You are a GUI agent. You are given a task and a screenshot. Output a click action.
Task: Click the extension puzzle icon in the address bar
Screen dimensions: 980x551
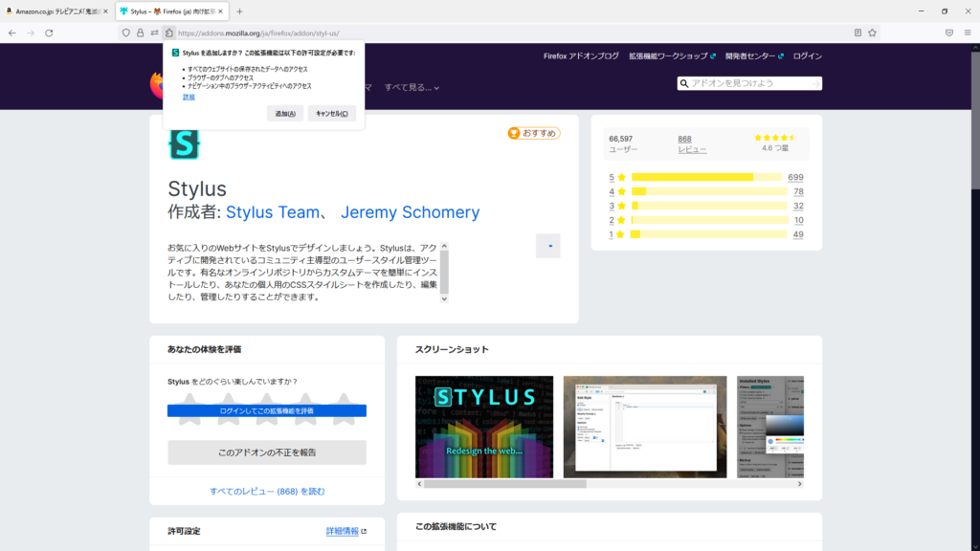168,33
